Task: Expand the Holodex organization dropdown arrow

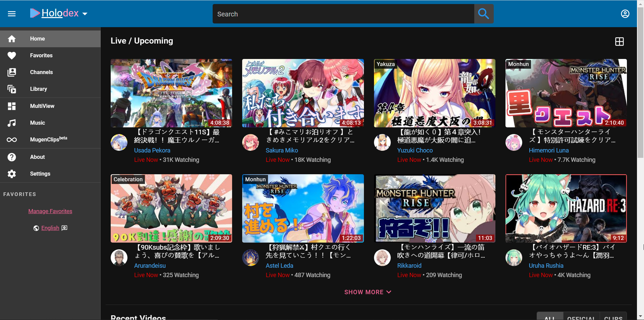Action: 85,14
